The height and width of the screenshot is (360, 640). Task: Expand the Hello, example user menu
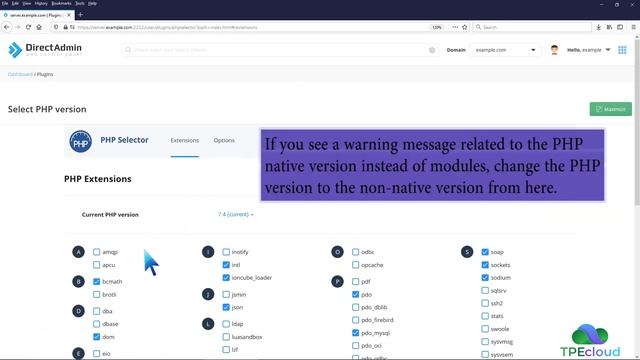(589, 50)
